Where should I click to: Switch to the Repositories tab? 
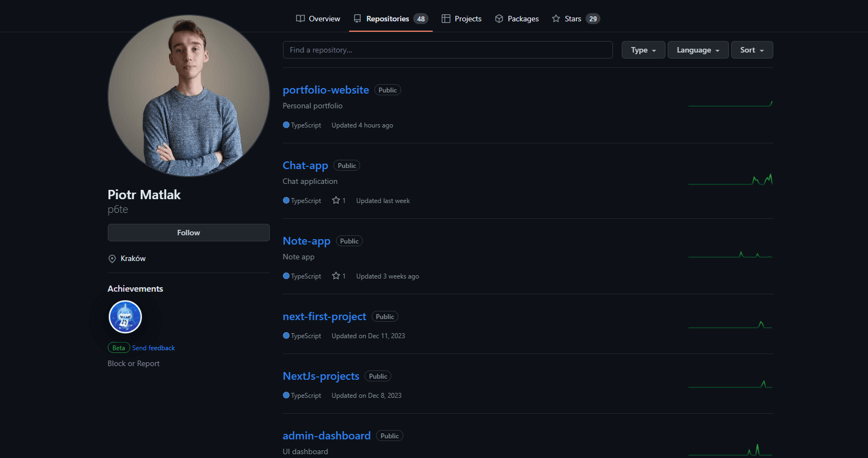(x=391, y=19)
